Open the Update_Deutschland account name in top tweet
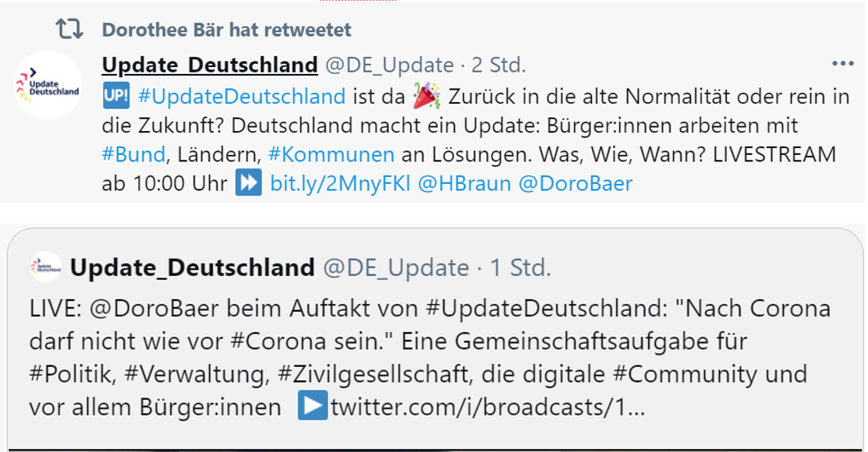The height and width of the screenshot is (452, 868). click(210, 64)
